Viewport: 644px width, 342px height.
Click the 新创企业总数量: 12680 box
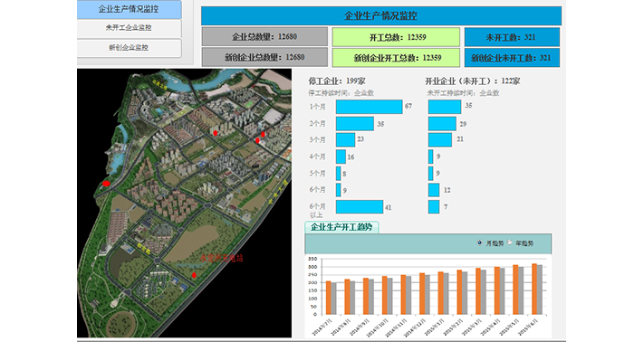(264, 57)
